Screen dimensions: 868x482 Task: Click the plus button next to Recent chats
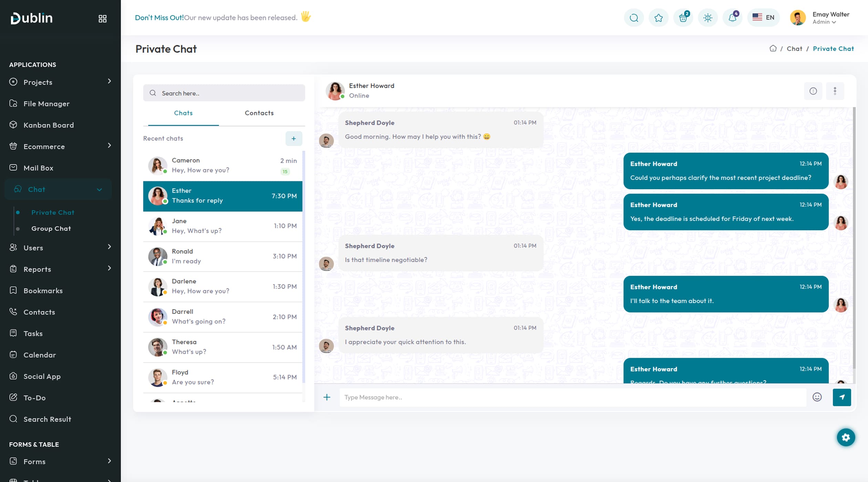[x=293, y=138]
